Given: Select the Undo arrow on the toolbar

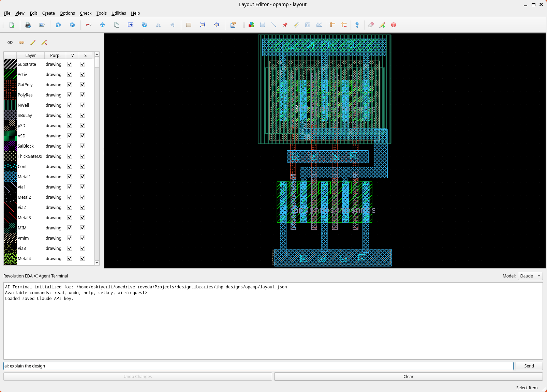Looking at the screenshot, I should click(58, 25).
